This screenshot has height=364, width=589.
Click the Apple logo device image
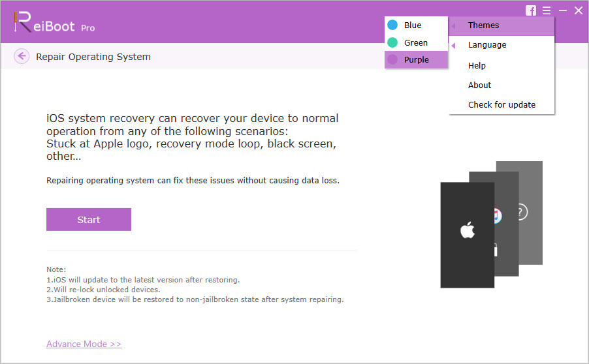tap(468, 235)
